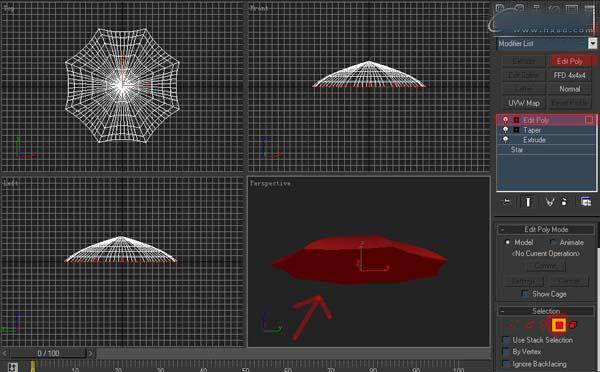Click the umbrella wireframe in Front viewport
Image resolution: width=600 pixels, height=372 pixels.
369,75
